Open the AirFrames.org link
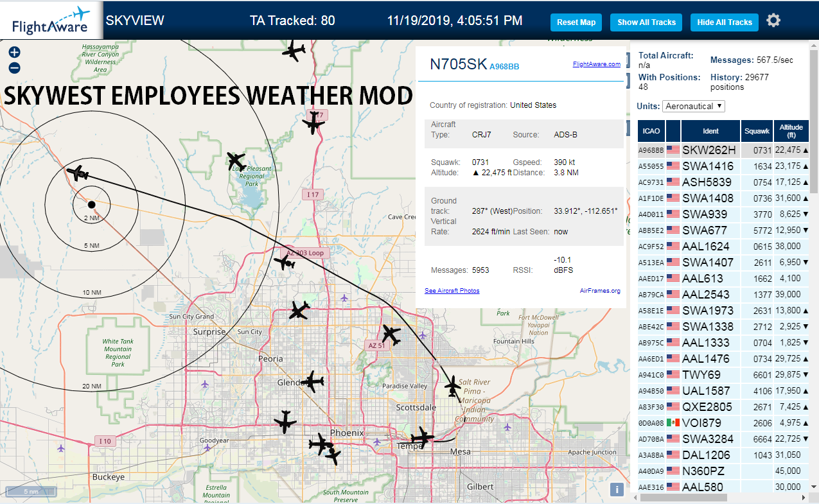Viewport: 819px width, 504px height. (x=600, y=291)
